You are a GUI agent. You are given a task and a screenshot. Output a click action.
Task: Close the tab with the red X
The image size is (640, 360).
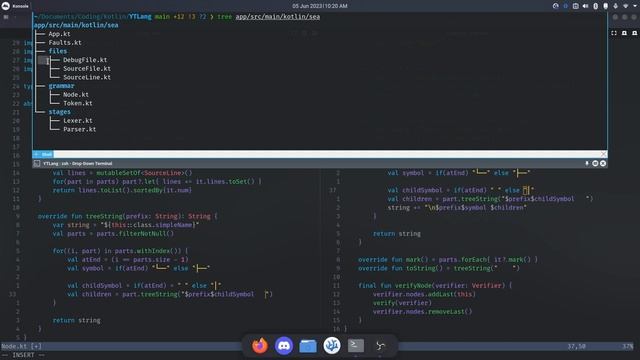coord(603,154)
